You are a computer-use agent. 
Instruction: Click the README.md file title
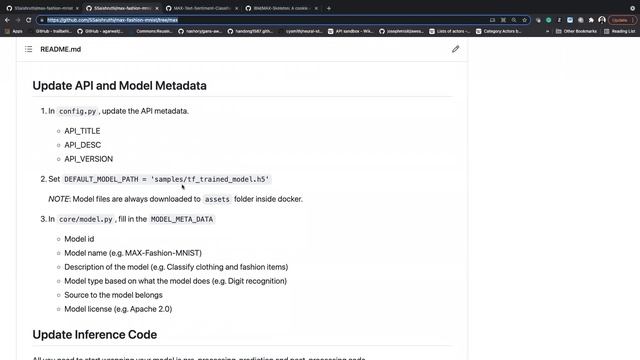[x=60, y=49]
